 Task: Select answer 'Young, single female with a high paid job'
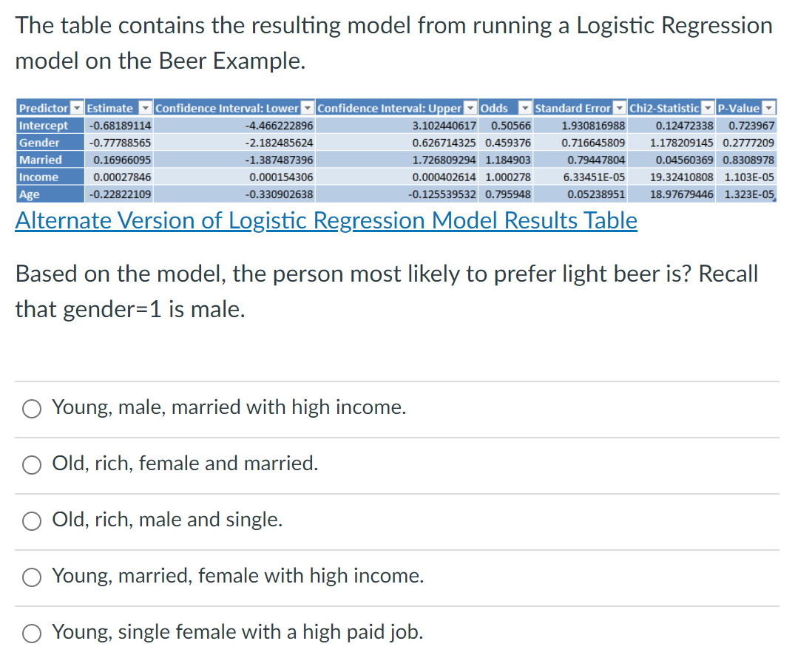tap(31, 633)
